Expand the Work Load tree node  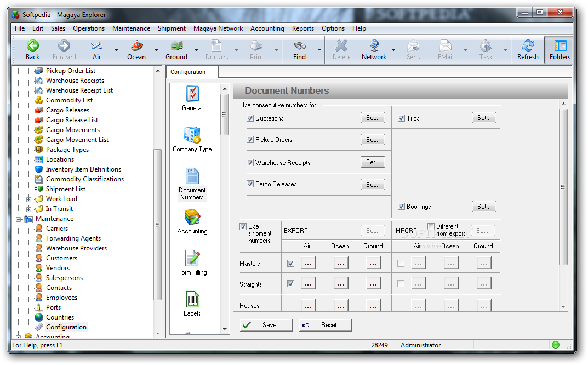[28, 199]
